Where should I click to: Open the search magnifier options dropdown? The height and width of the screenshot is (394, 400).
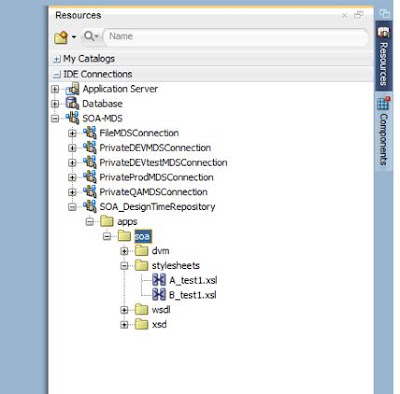[92, 36]
